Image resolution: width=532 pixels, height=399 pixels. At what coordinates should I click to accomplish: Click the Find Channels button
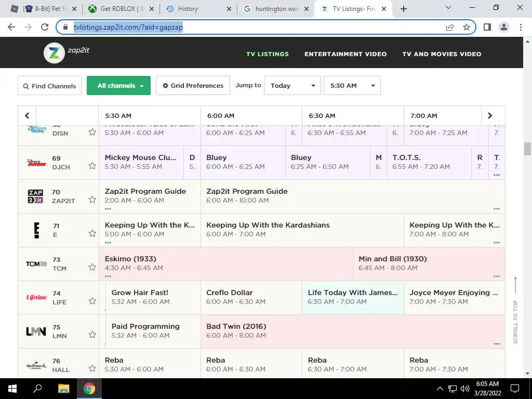click(49, 86)
